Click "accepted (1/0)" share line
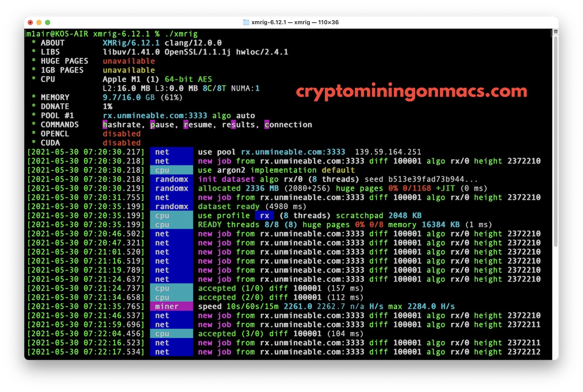The image size is (583, 392). pos(231,288)
